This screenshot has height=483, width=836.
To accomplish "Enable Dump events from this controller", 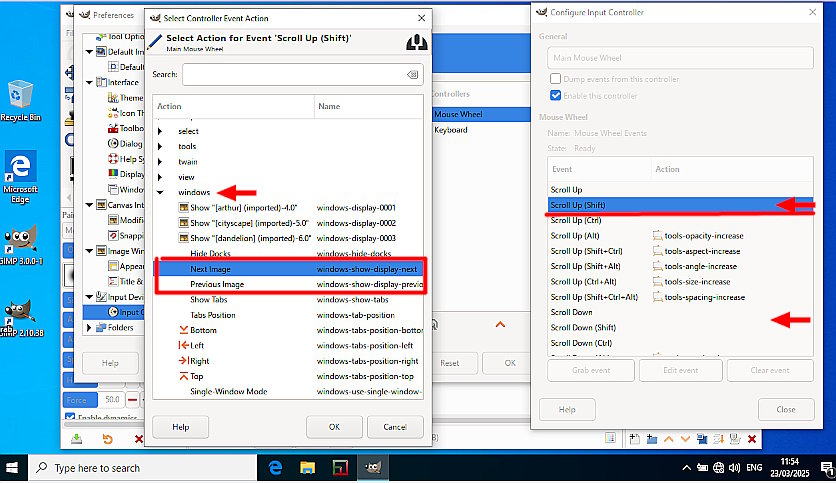I will click(556, 78).
